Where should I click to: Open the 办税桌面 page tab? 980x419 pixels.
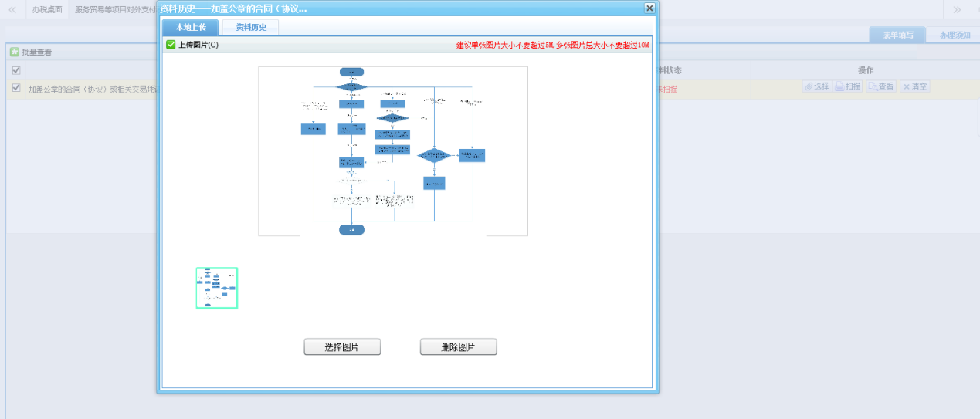pyautogui.click(x=47, y=9)
